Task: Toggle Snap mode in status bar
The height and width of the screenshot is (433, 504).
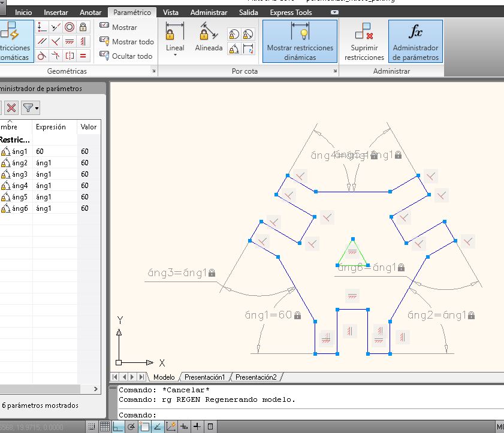Action: (x=92, y=426)
